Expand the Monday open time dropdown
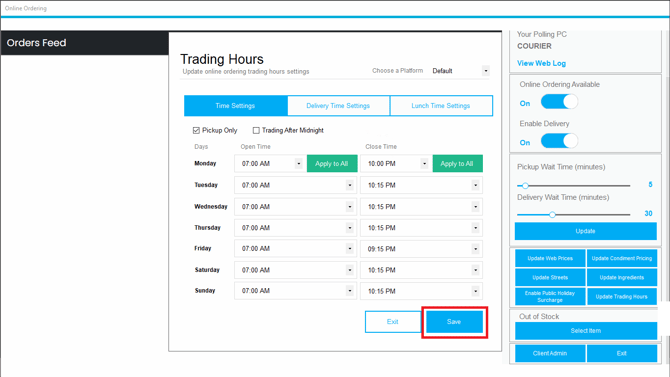 [x=299, y=164]
